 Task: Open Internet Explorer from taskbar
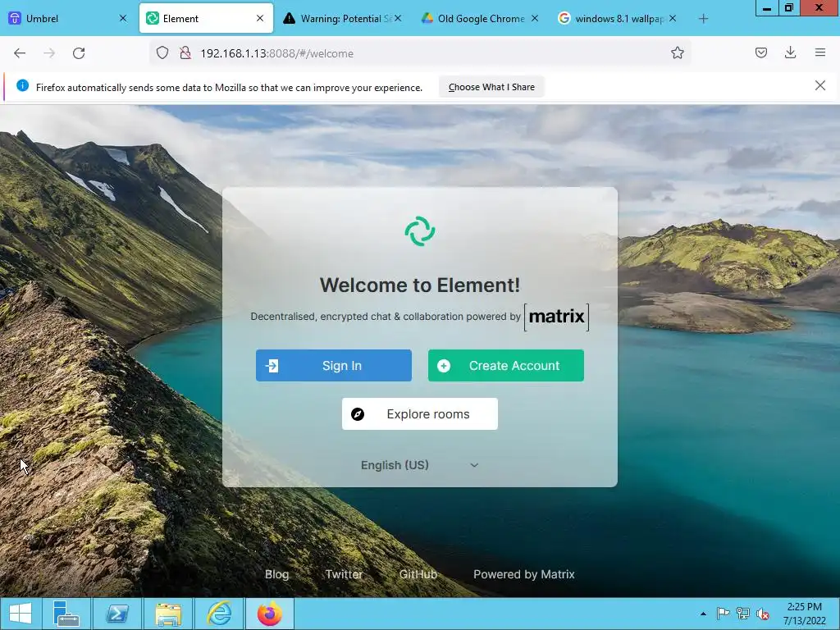(x=219, y=614)
